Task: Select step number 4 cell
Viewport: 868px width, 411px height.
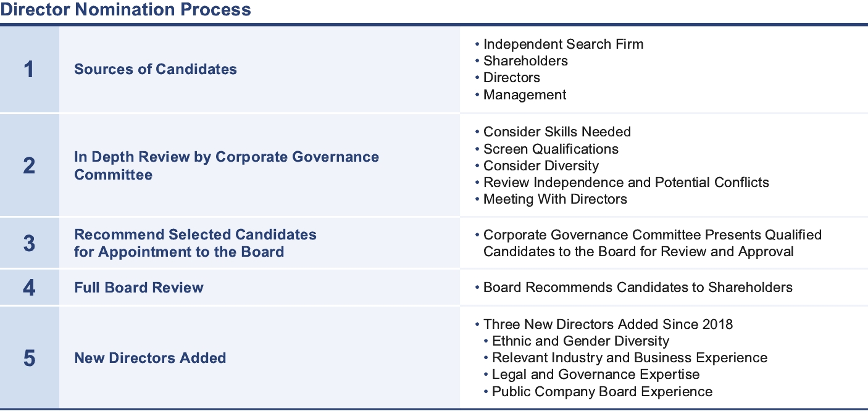Action: click(29, 288)
